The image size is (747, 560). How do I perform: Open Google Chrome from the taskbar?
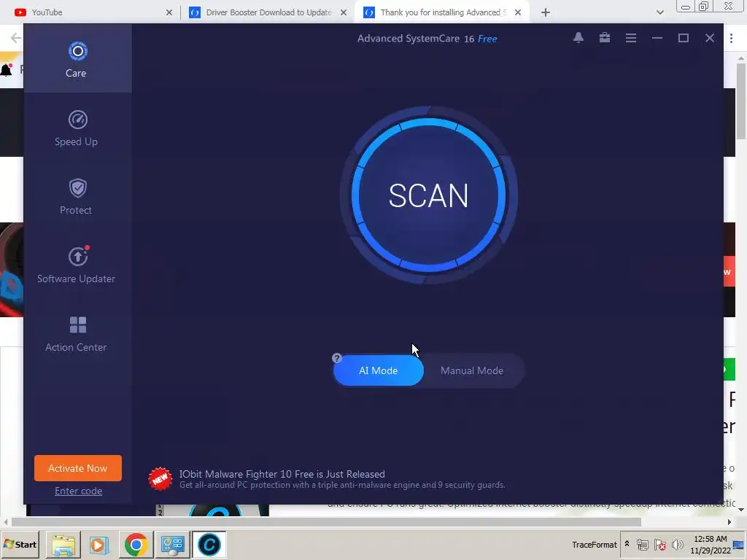(136, 544)
